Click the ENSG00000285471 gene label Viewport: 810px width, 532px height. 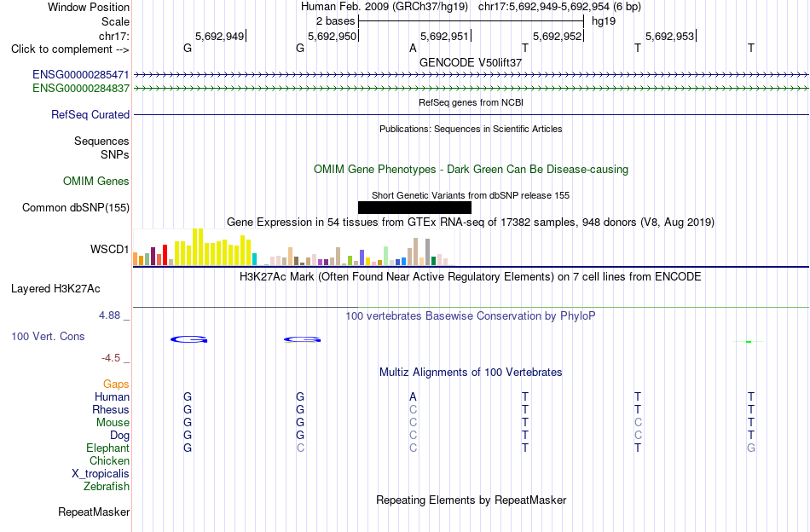(x=81, y=75)
